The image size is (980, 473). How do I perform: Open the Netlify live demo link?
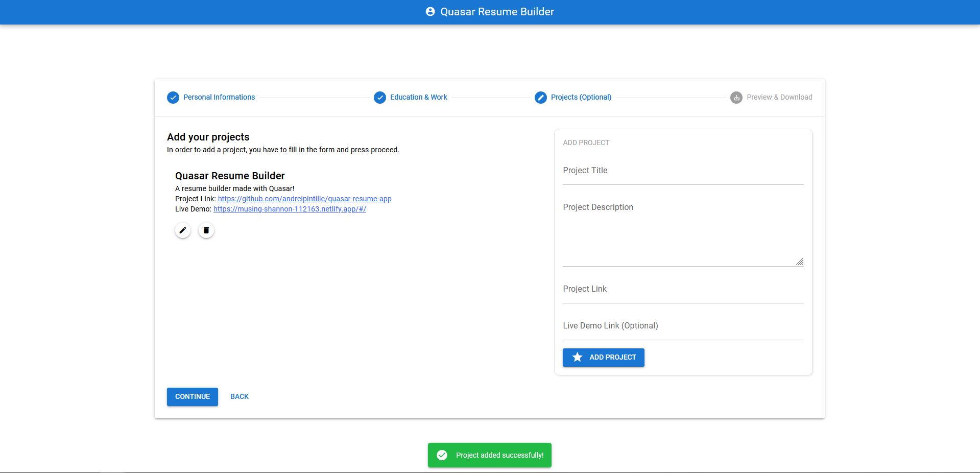(x=290, y=209)
